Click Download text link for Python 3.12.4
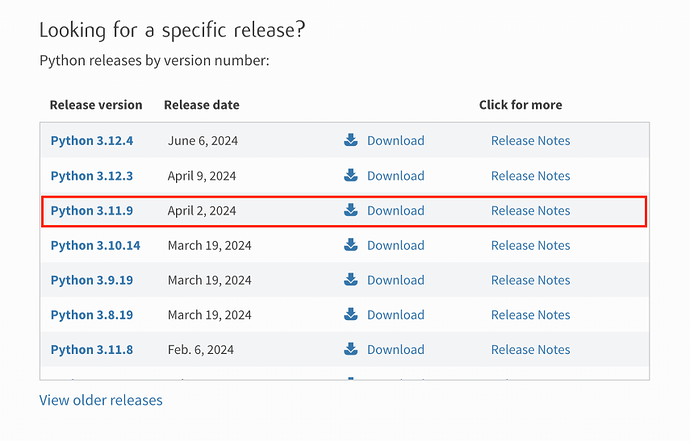Image resolution: width=690 pixels, height=441 pixels. tap(396, 140)
